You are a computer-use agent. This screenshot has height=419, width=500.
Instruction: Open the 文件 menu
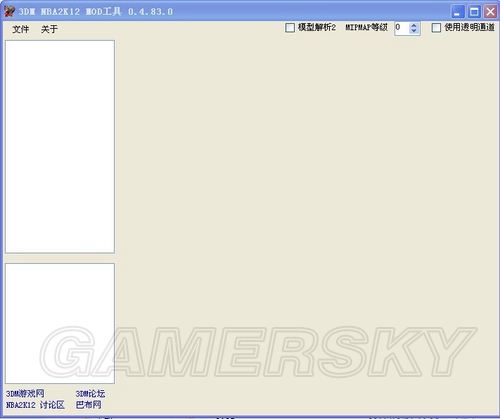pos(21,29)
